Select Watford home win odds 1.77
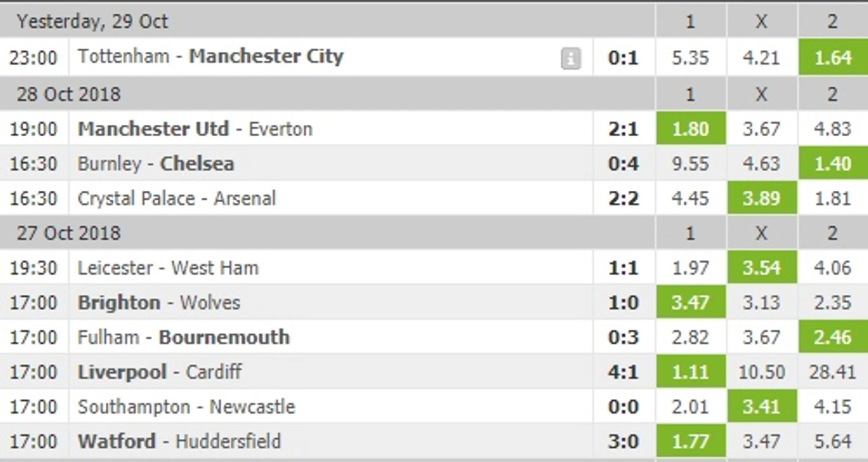This screenshot has width=868, height=462. (690, 442)
